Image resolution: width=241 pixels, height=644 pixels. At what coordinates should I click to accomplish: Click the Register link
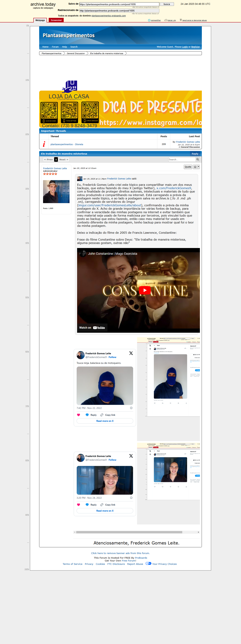(x=195, y=47)
